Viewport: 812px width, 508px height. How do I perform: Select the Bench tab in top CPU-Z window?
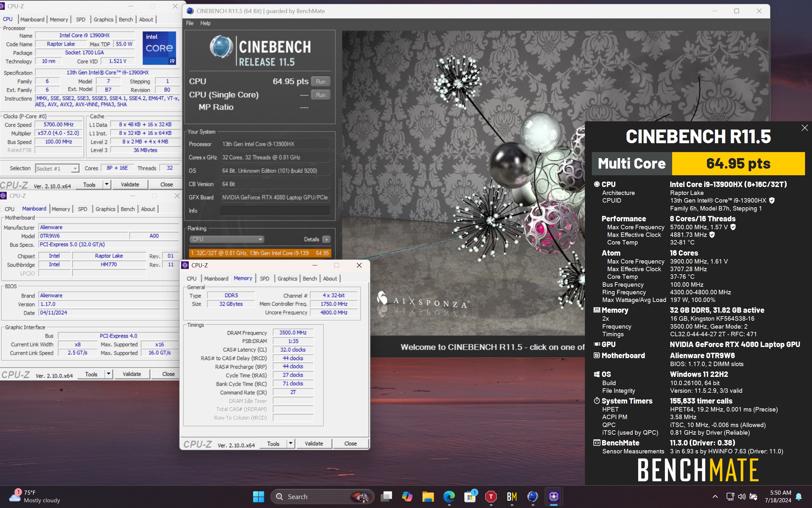tap(126, 19)
